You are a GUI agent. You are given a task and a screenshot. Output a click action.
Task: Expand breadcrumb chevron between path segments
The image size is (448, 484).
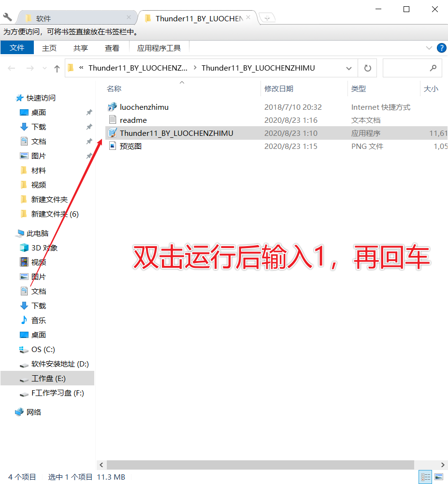(195, 68)
